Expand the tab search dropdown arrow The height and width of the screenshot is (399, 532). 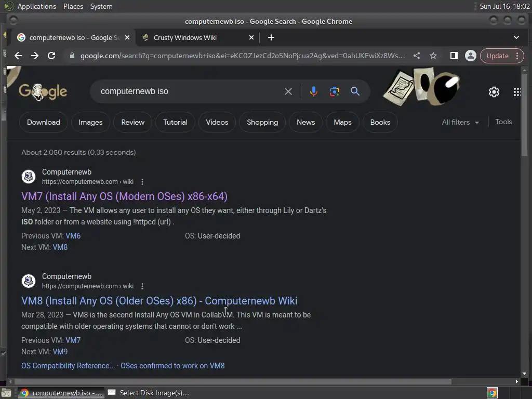[516, 37]
